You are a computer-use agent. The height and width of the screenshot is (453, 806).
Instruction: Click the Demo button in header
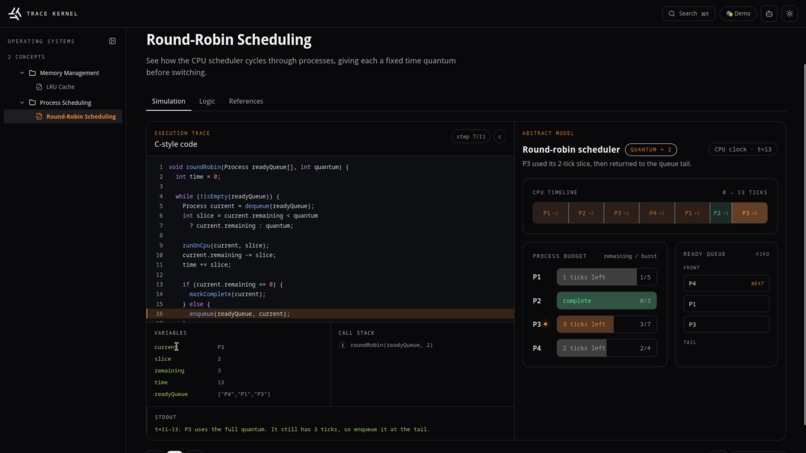(738, 13)
